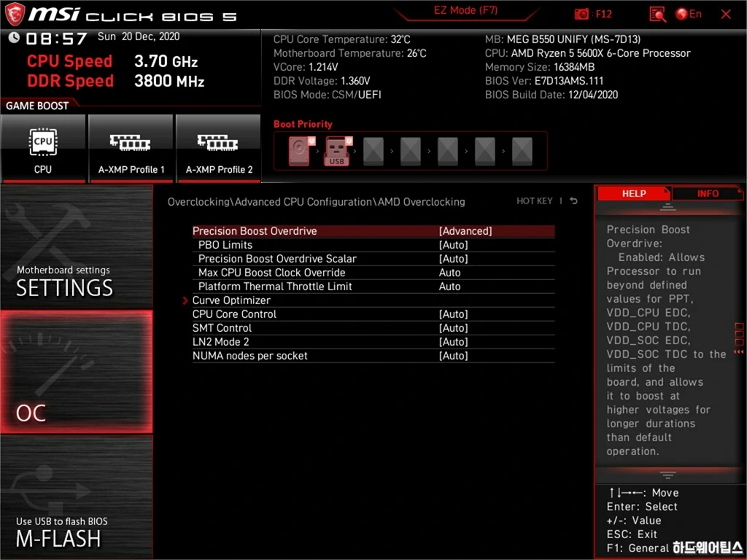Click the third empty boot priority slot
747x560 pixels.
[373, 151]
